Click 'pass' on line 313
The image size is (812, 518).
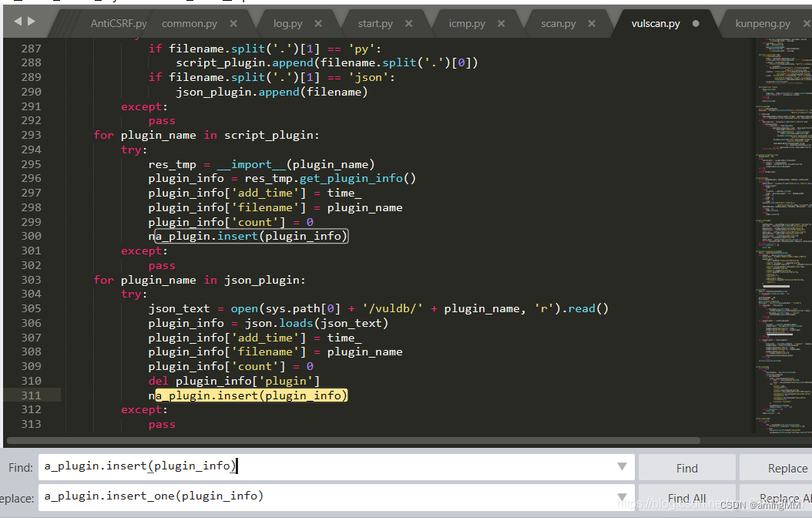pyautogui.click(x=162, y=425)
